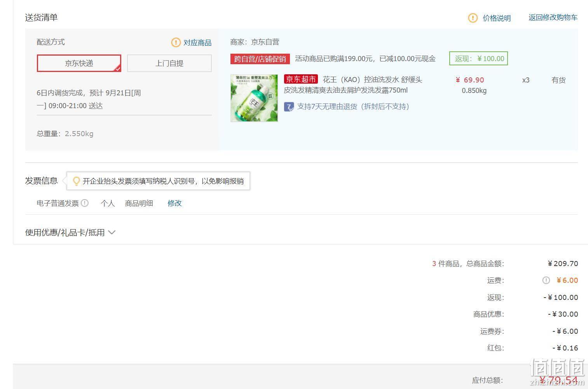
Task: Select 京东快递 delivery option
Action: point(79,63)
